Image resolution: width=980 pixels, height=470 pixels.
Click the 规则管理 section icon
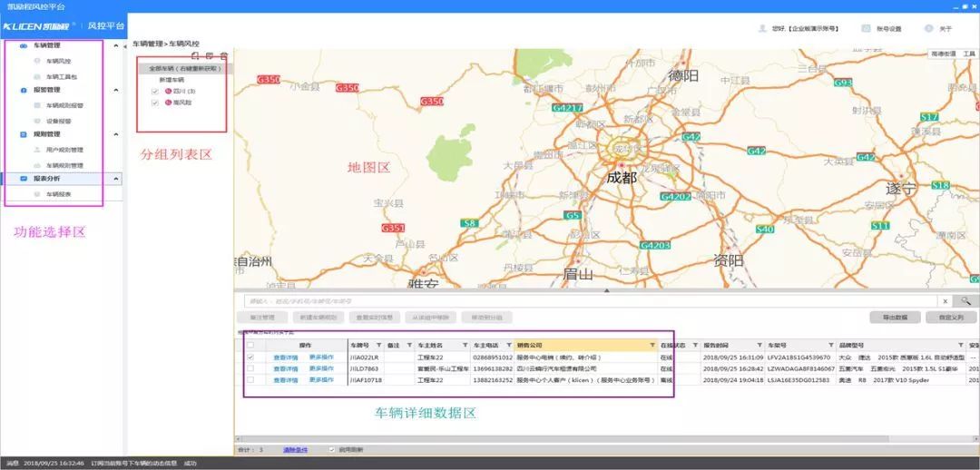pyautogui.click(x=24, y=134)
